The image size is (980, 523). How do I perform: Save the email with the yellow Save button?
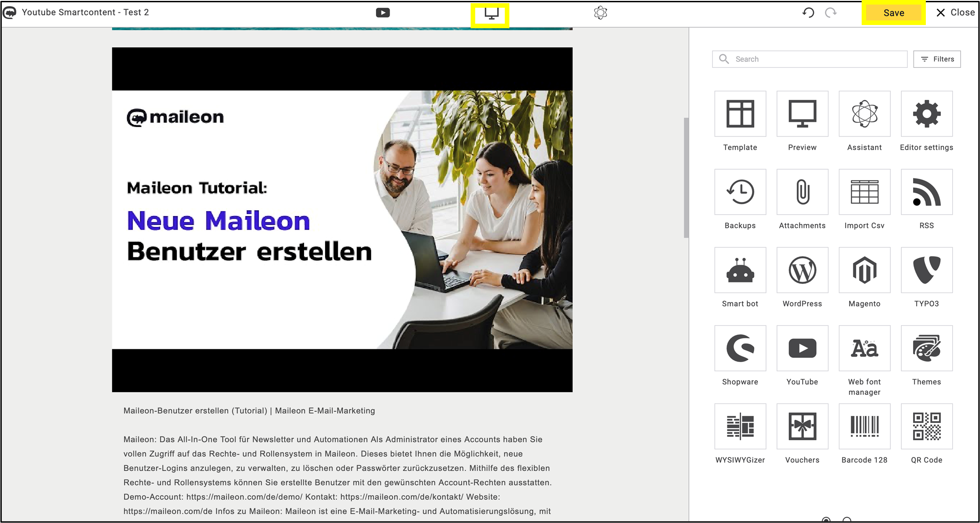(x=894, y=13)
